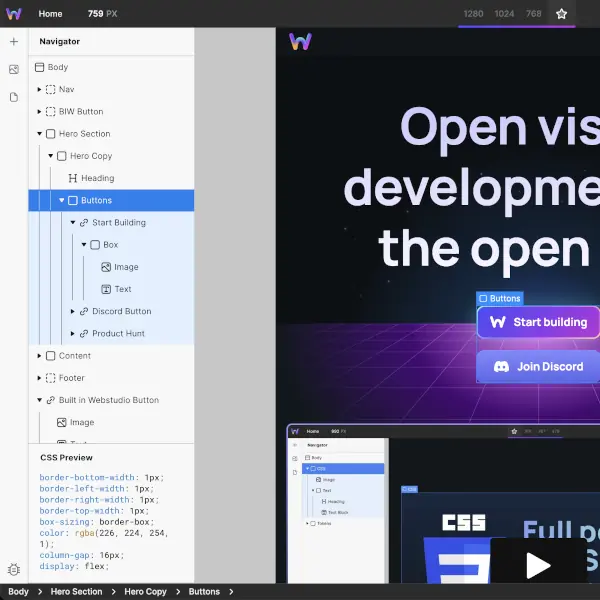Click the Buttons selection label on canvas
Screen dimensions: 600x600
pyautogui.click(x=500, y=298)
